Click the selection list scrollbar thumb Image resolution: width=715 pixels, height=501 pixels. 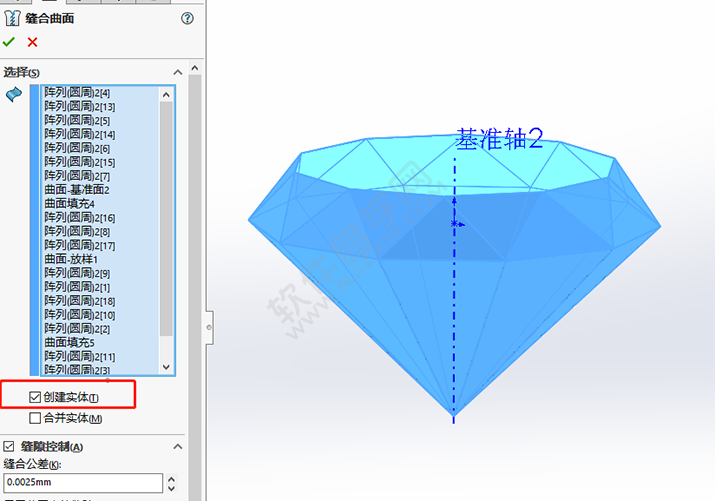pos(166,219)
